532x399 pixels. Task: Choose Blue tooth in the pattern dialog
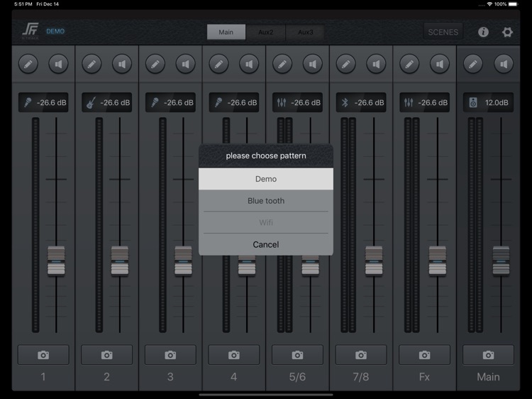point(266,201)
